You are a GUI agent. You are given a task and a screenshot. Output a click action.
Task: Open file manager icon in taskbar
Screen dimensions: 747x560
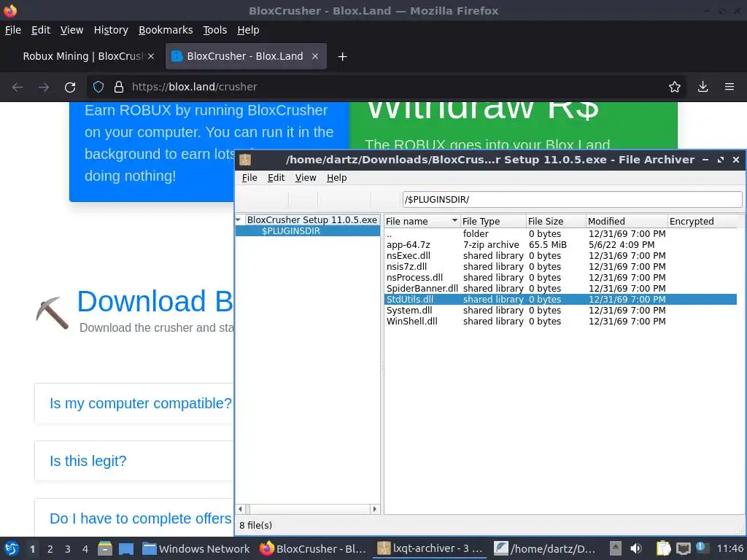click(105, 548)
